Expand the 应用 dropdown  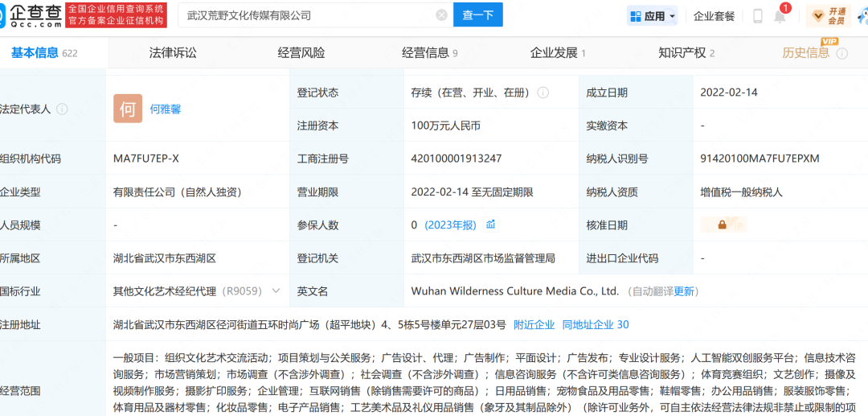point(673,16)
